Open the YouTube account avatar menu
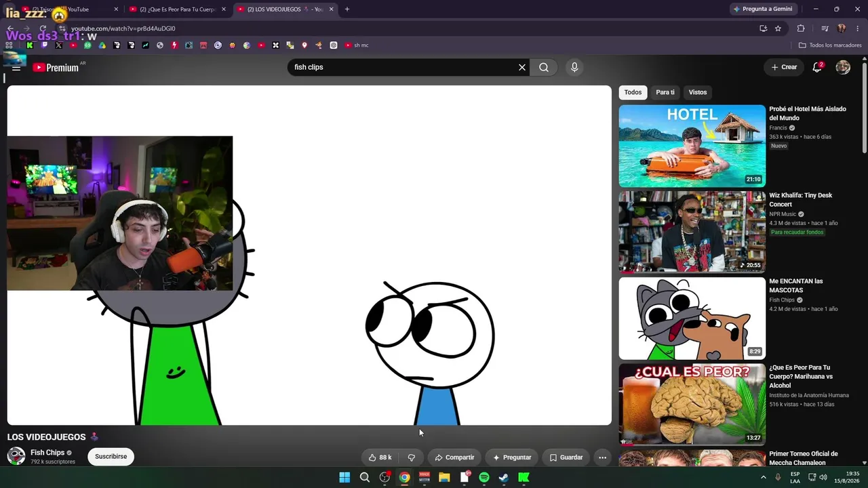This screenshot has height=488, width=868. (x=843, y=67)
